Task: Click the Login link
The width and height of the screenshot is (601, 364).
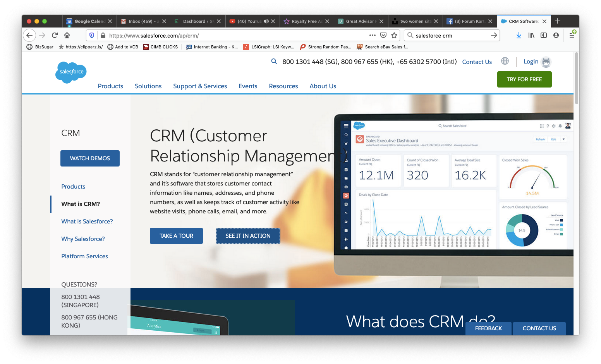Action: click(x=531, y=62)
